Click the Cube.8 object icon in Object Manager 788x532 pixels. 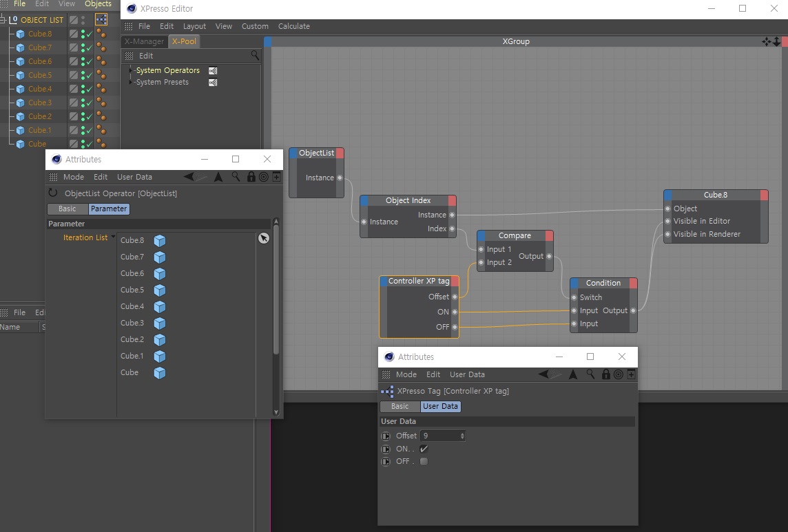coord(20,34)
